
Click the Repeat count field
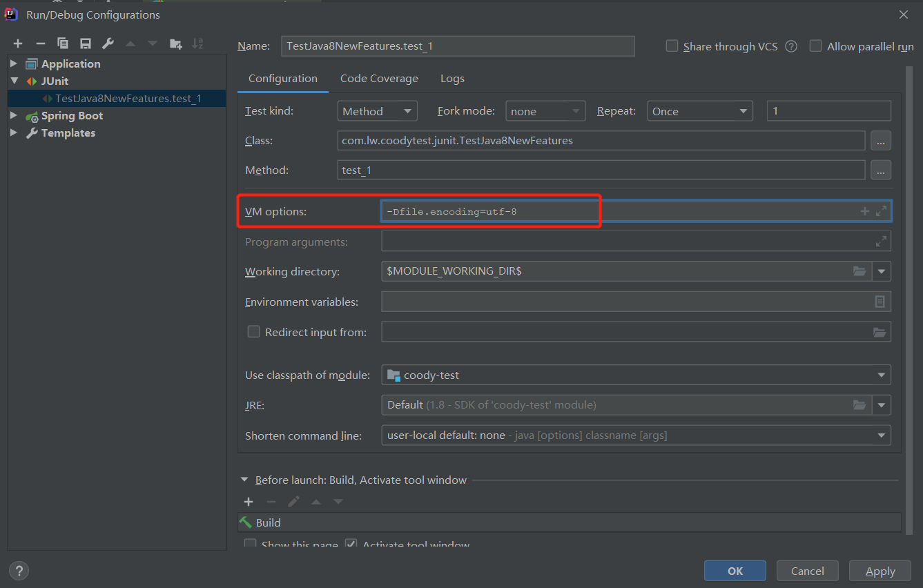829,111
